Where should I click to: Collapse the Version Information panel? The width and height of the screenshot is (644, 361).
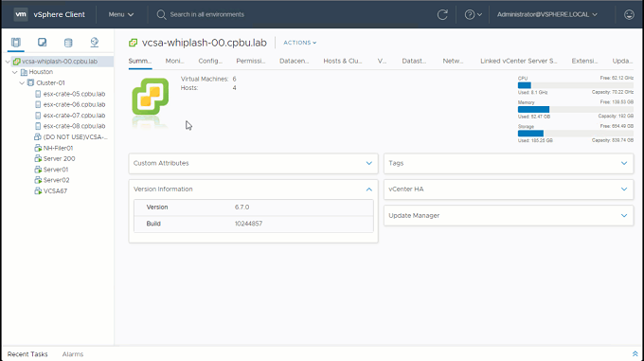tap(368, 190)
